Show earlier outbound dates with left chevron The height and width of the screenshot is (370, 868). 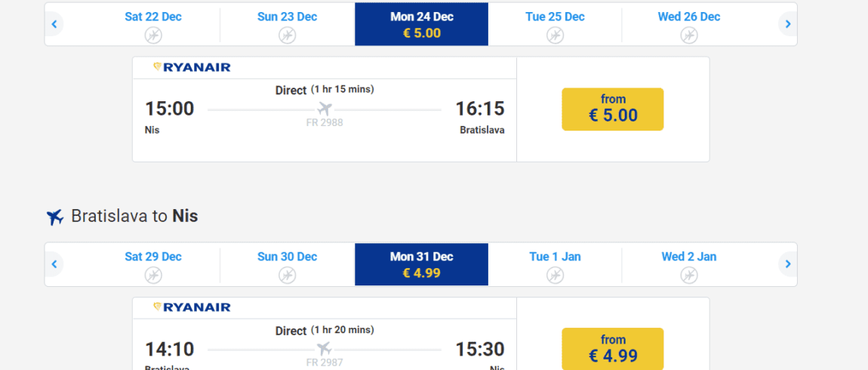coord(54,24)
